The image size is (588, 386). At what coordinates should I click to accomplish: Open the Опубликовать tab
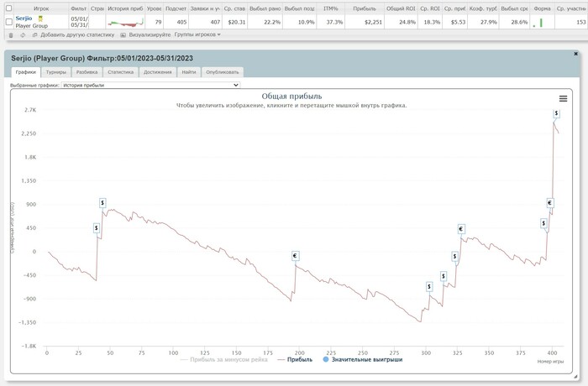(x=223, y=72)
